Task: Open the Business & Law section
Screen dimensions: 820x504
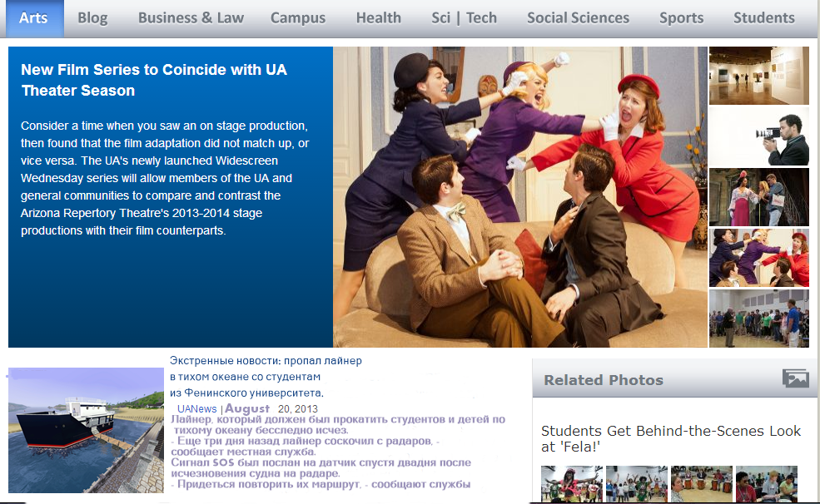Action: [191, 17]
